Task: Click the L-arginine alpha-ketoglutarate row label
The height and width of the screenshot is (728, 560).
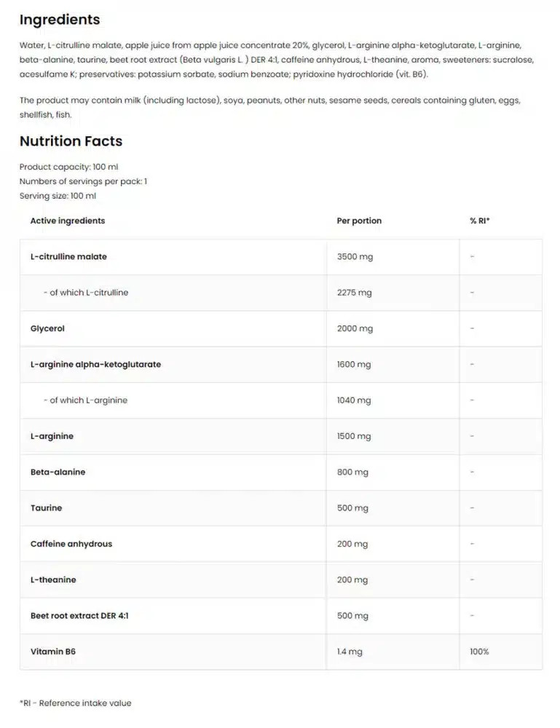Action: [95, 364]
